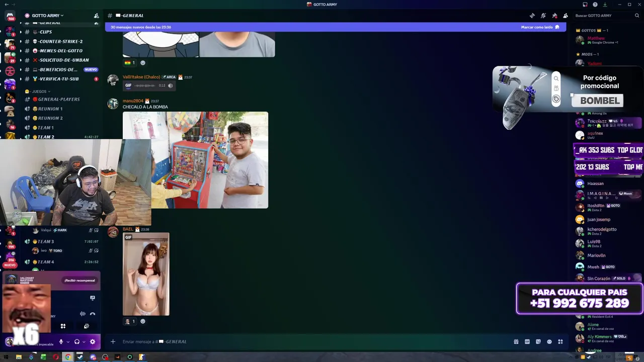Image resolution: width=644 pixels, height=362 pixels.
Task: Open the sticker picker icon
Action: click(x=538, y=341)
